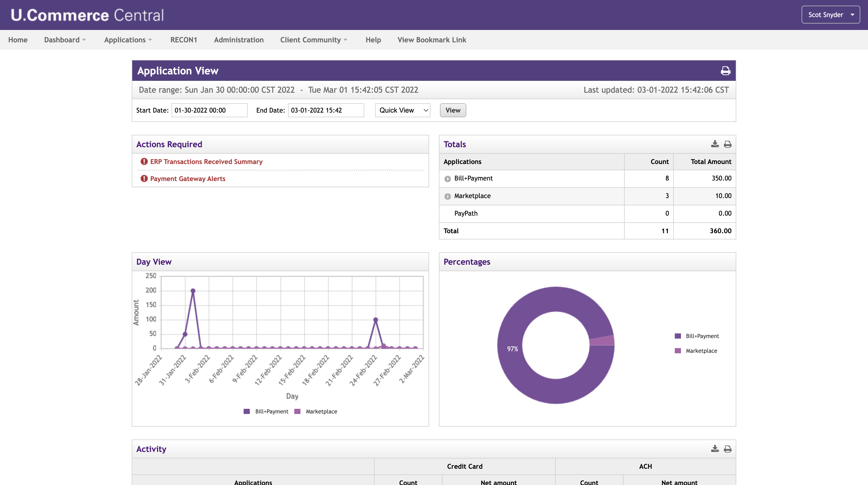Image resolution: width=868 pixels, height=485 pixels.
Task: Download the Activity data
Action: click(x=714, y=449)
